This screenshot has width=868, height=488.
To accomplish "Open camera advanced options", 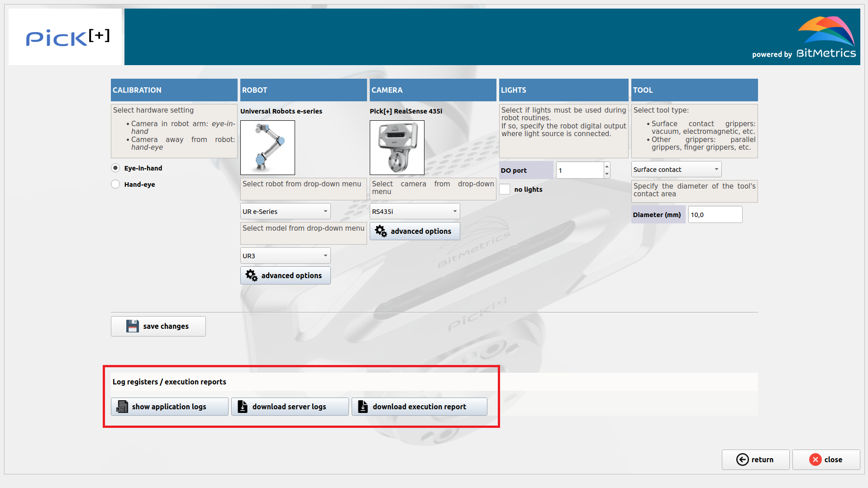I will [x=415, y=232].
